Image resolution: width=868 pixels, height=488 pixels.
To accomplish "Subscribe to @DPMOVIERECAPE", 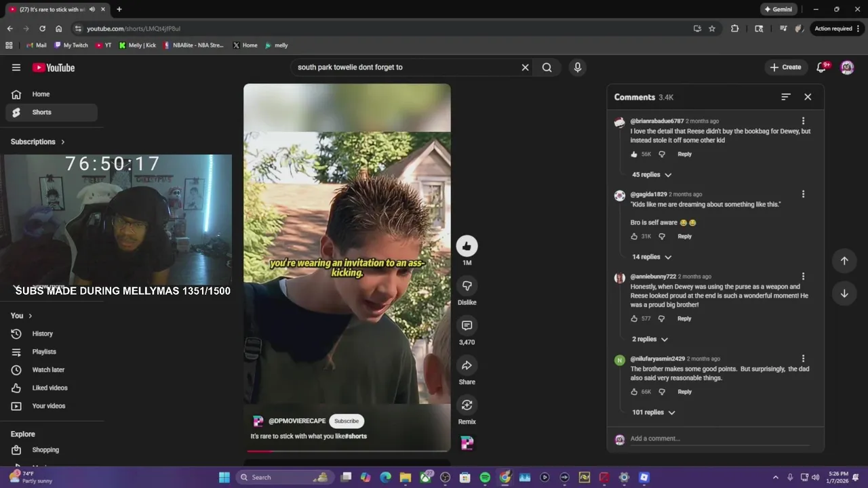I will tap(347, 421).
